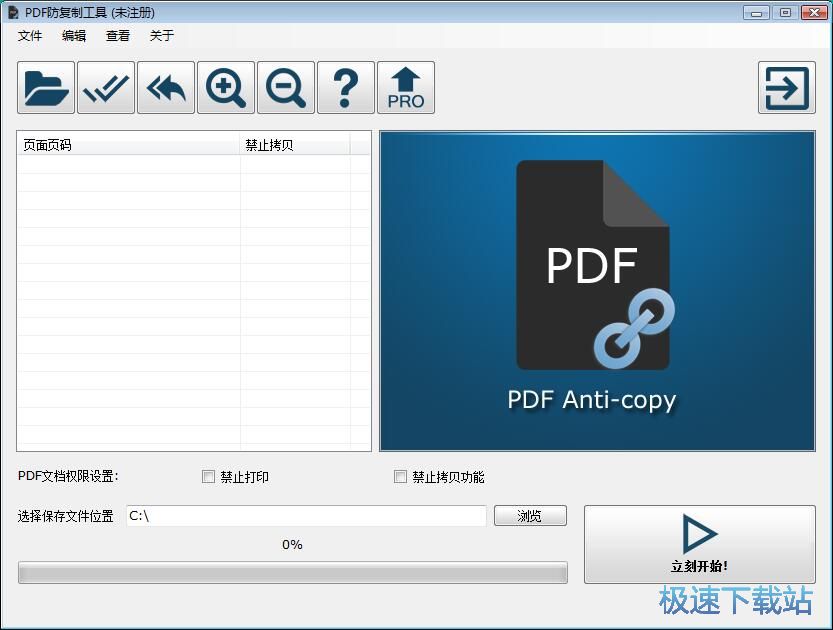Enable the 禁止拷贝功能 (disable copying) checkbox
The height and width of the screenshot is (630, 833).
click(x=400, y=477)
